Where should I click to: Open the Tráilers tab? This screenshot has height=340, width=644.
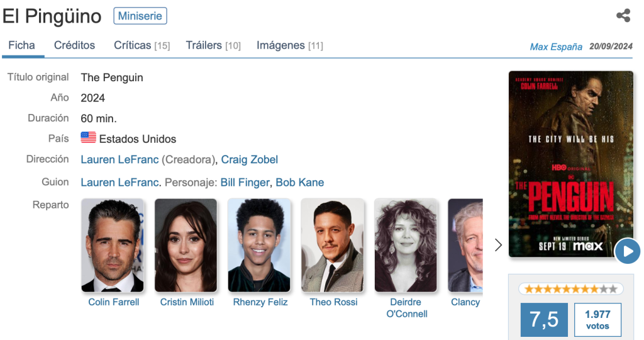click(x=213, y=45)
